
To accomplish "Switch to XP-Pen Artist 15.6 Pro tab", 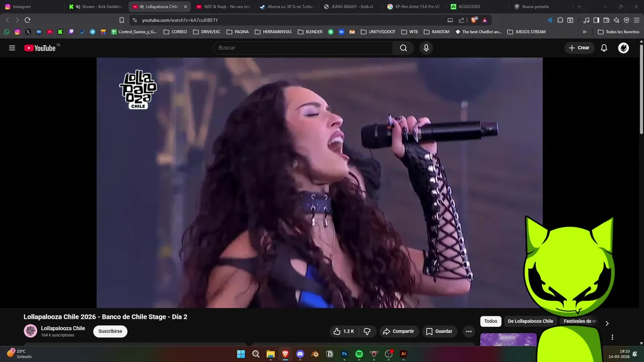I will click(x=414, y=7).
